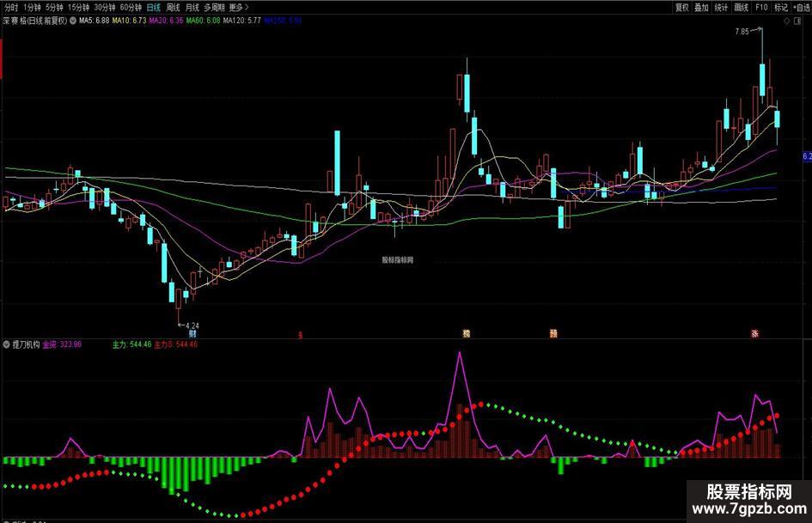Open main chart settings dropdown beside 深赛格

pyautogui.click(x=73, y=21)
